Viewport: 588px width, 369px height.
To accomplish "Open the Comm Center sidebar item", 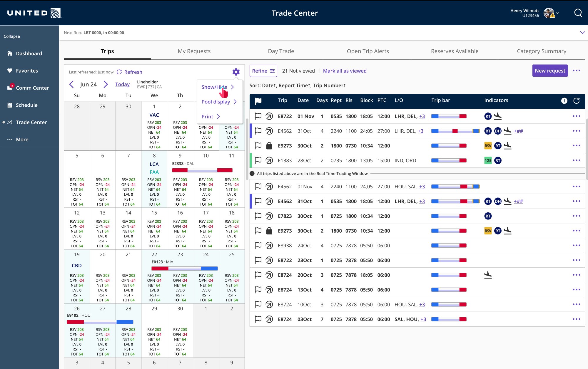I will 32,88.
